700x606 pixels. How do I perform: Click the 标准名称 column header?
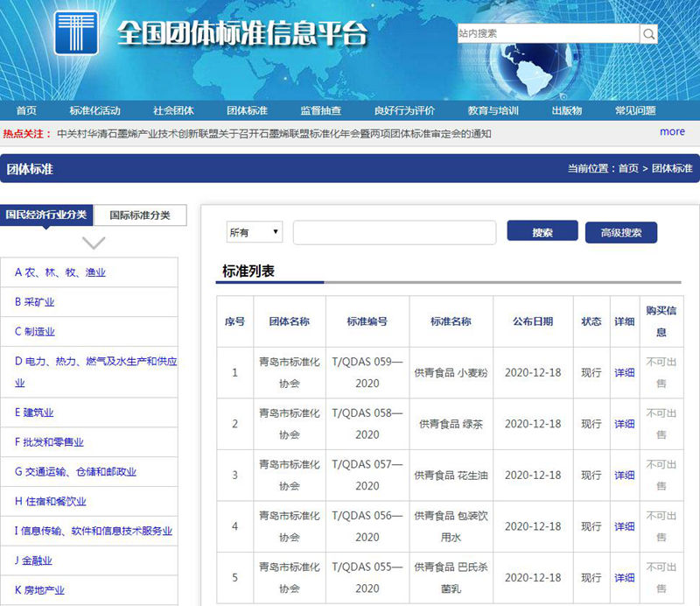tap(451, 321)
